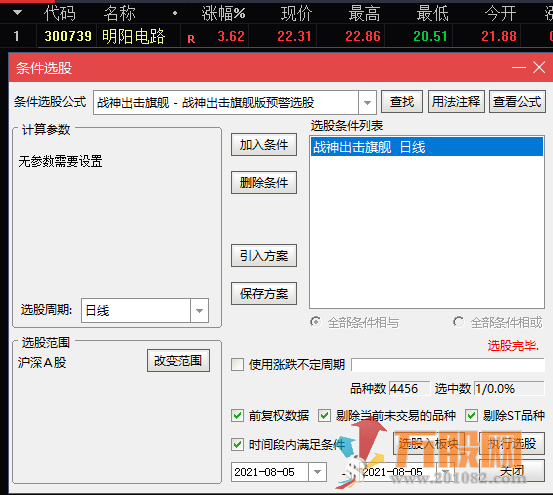Expand the 条件选股公式 formula dropdown
The width and height of the screenshot is (553, 495).
[x=367, y=103]
